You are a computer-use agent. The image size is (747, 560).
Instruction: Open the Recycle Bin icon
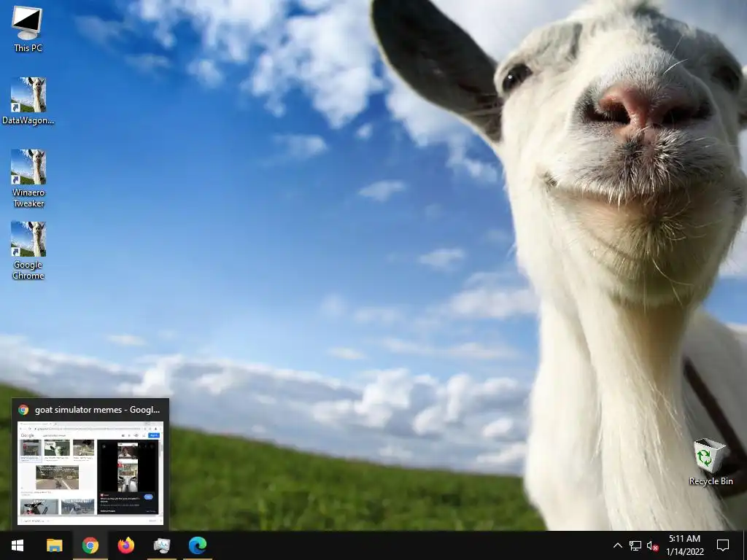(711, 462)
